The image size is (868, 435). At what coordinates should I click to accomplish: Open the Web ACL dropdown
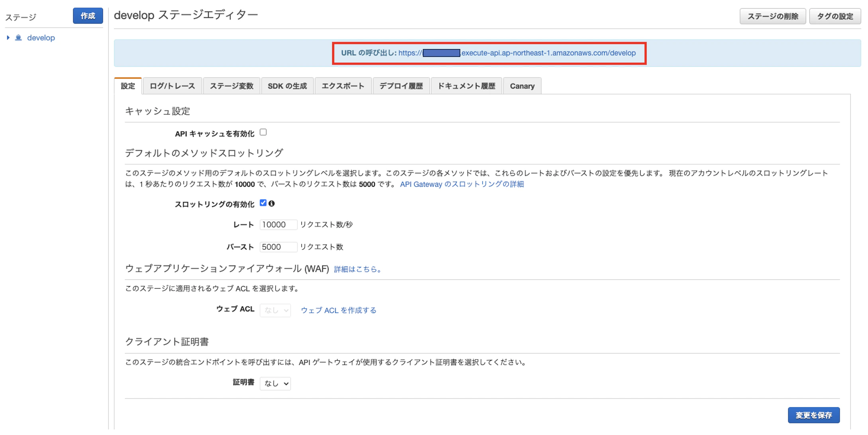275,310
